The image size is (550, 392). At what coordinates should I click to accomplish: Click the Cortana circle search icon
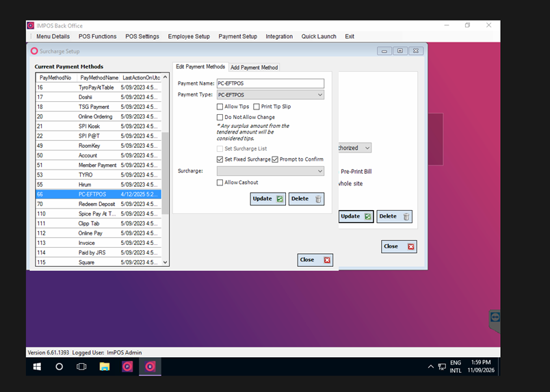(x=60, y=367)
